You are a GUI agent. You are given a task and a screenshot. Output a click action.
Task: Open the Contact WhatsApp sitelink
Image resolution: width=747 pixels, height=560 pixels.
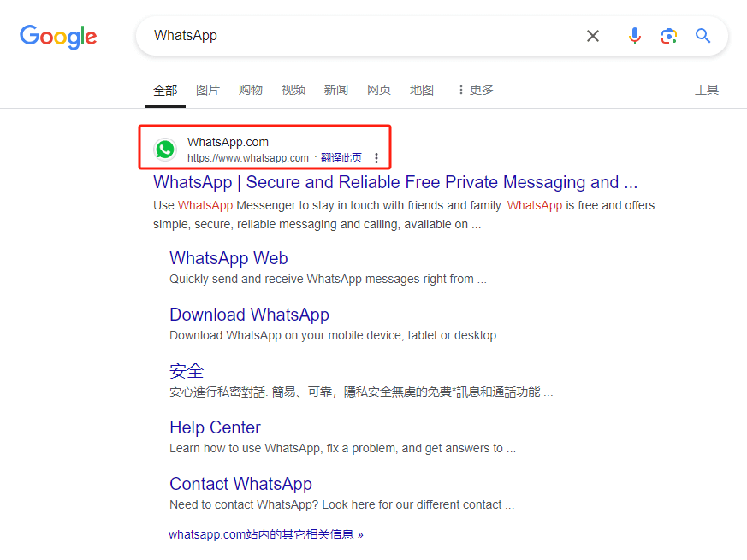coord(240,484)
